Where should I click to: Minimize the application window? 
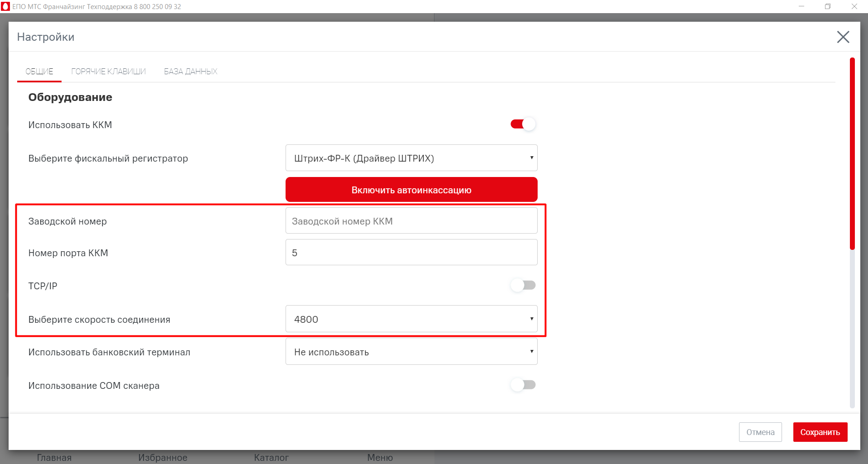coord(801,6)
